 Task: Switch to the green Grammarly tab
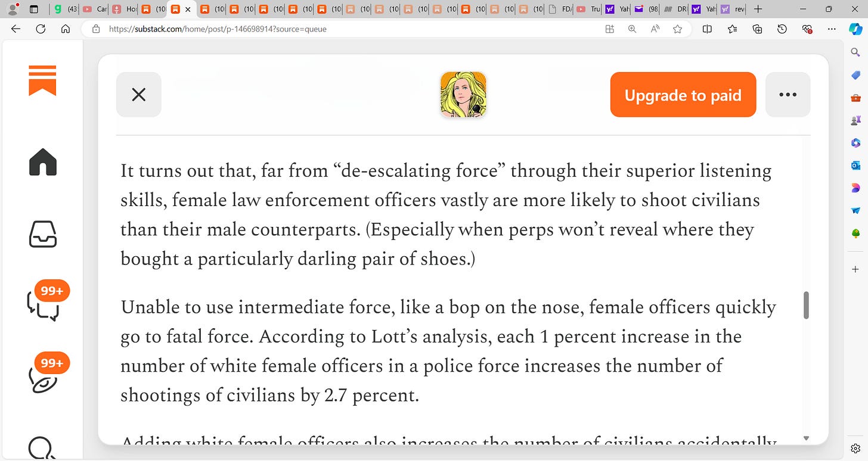64,9
